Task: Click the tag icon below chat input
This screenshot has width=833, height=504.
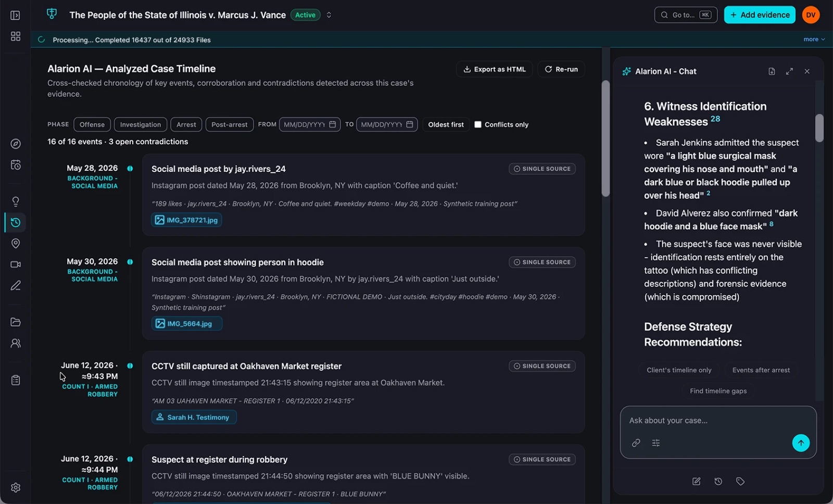Action: (x=740, y=482)
